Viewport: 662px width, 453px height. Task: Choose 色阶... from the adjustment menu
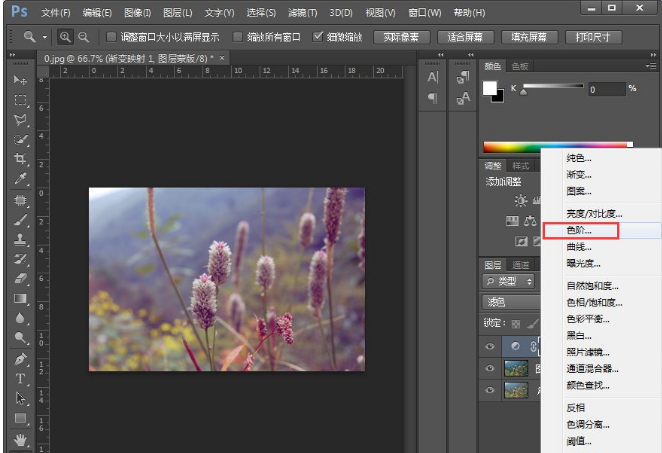coord(580,230)
